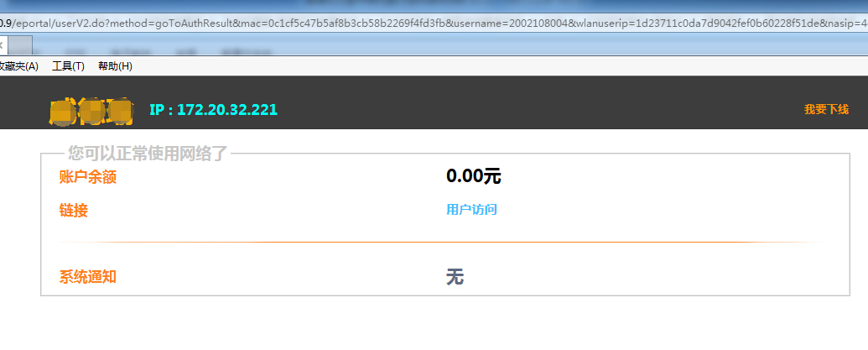Viewport: 868px width, 350px height.
Task: Open the 工具(T) menu
Action: click(68, 66)
